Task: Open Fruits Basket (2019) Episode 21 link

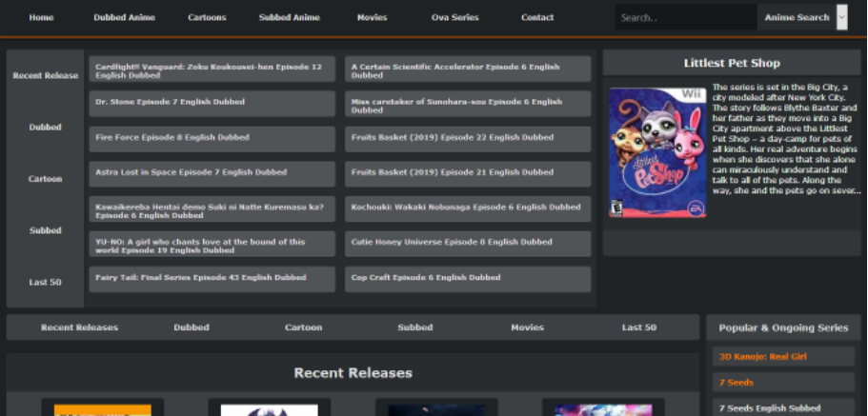Action: pos(468,174)
